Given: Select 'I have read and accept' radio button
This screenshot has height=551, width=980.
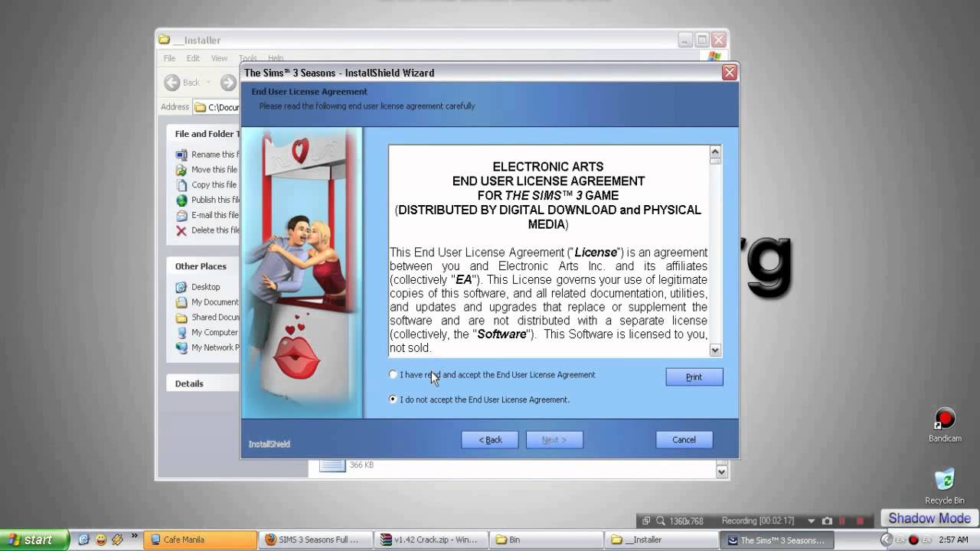Looking at the screenshot, I should click(x=393, y=375).
